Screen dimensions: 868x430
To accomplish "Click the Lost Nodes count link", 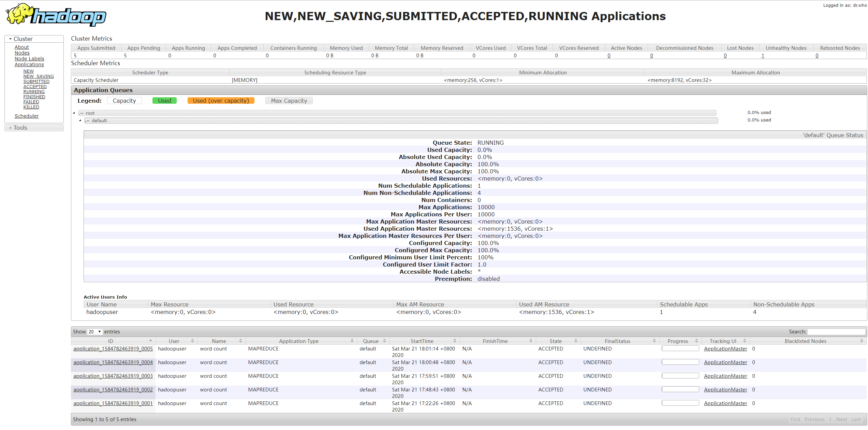I will (x=725, y=56).
